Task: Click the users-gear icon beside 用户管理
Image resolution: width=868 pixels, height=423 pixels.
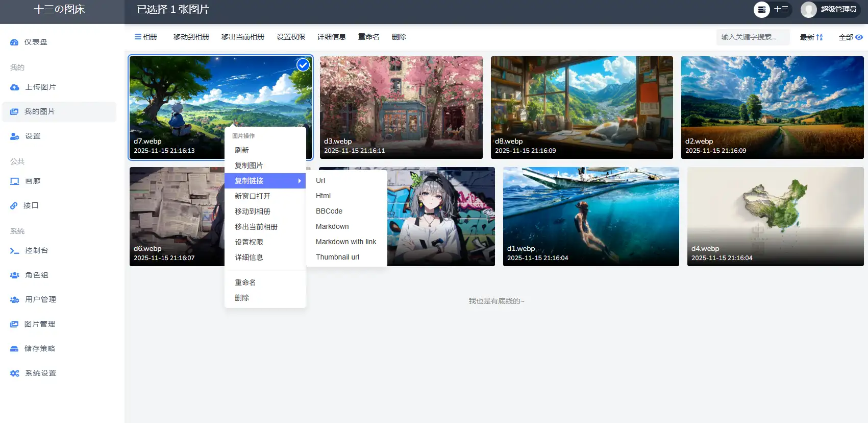Action: pyautogui.click(x=14, y=300)
